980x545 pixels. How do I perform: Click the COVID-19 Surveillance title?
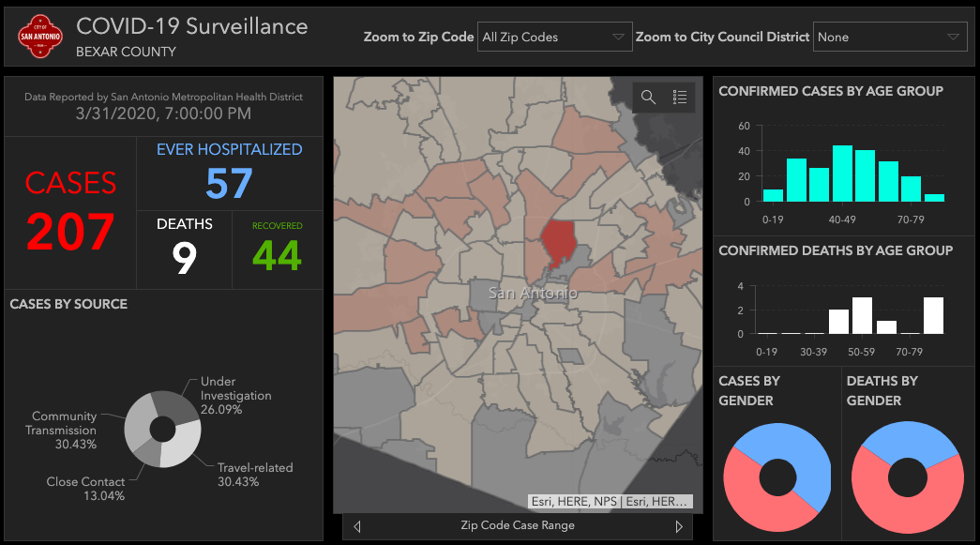pyautogui.click(x=192, y=26)
